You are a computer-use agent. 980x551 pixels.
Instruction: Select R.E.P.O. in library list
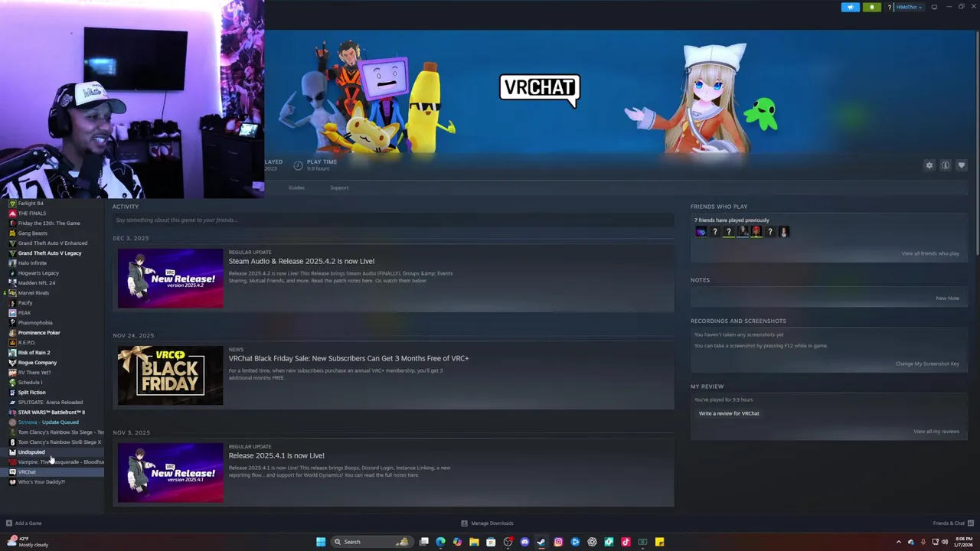(27, 343)
